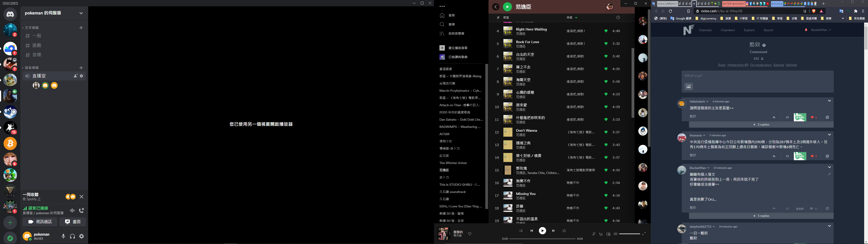Deafen Discord audio with headphones icon

coord(72,236)
